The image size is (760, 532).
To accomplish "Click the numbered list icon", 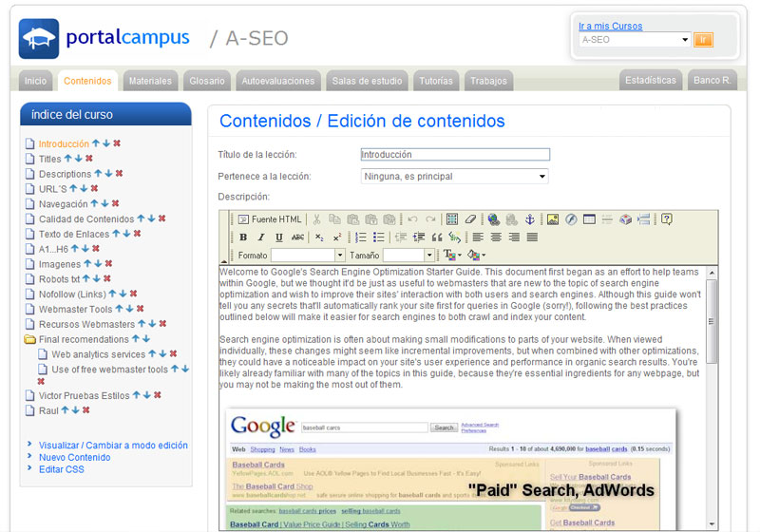I will click(361, 237).
